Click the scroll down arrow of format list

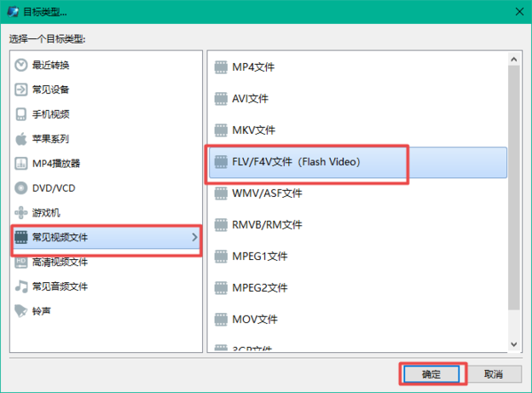(x=514, y=344)
